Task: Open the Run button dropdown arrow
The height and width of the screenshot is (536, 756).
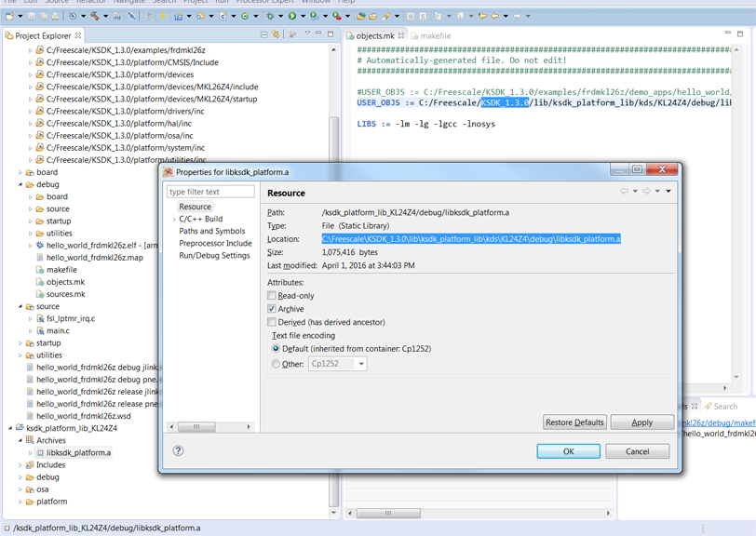Action: (x=303, y=16)
